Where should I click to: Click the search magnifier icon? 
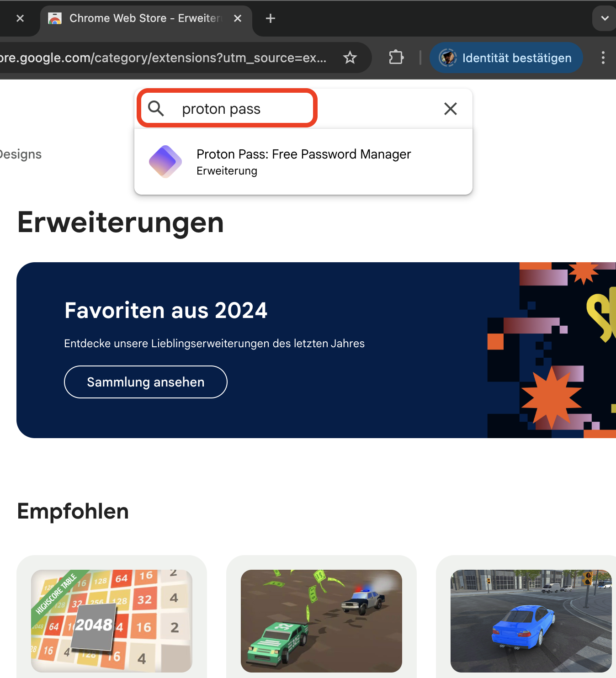[156, 109]
